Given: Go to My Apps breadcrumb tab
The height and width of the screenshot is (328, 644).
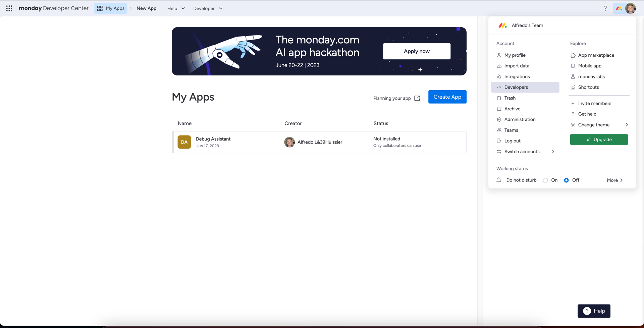Looking at the screenshot, I should pyautogui.click(x=111, y=8).
